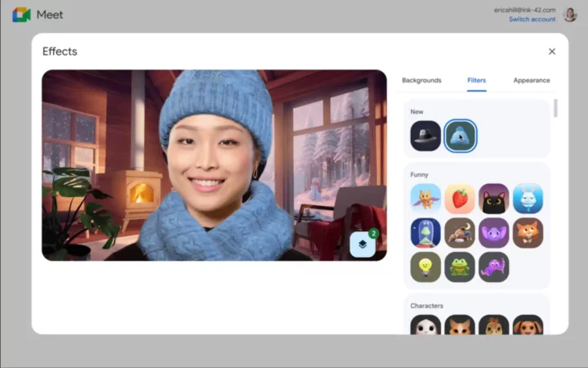Click the Switch account link
This screenshot has width=588, height=368.
click(x=532, y=19)
